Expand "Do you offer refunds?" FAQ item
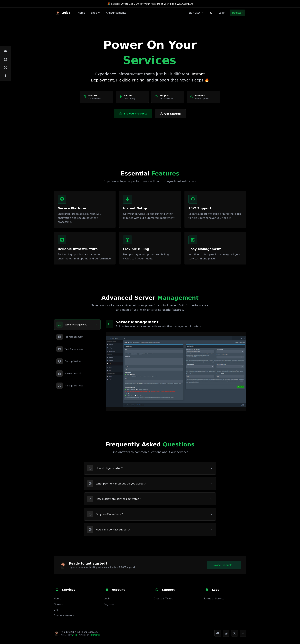The width and height of the screenshot is (300, 644). [x=150, y=514]
